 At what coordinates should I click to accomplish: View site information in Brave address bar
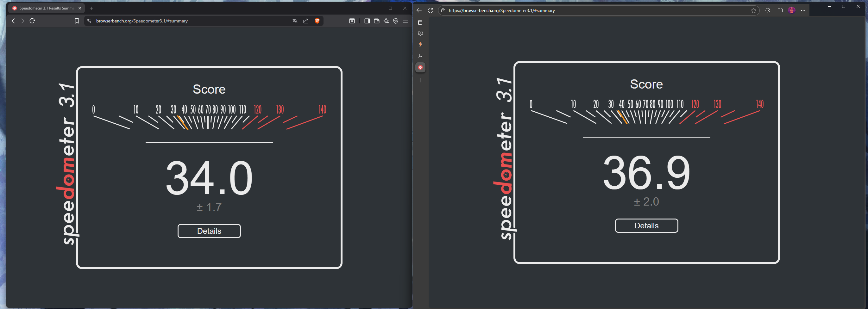pyautogui.click(x=89, y=21)
